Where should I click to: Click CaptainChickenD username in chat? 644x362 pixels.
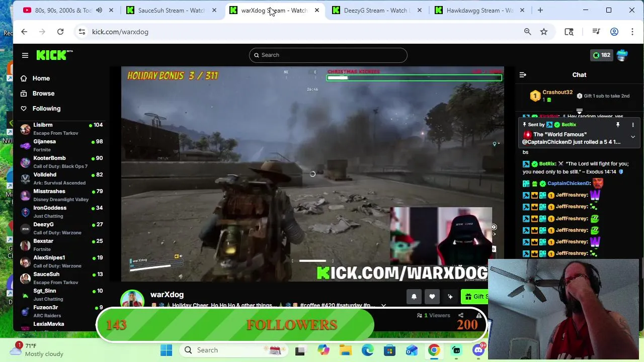point(568,184)
